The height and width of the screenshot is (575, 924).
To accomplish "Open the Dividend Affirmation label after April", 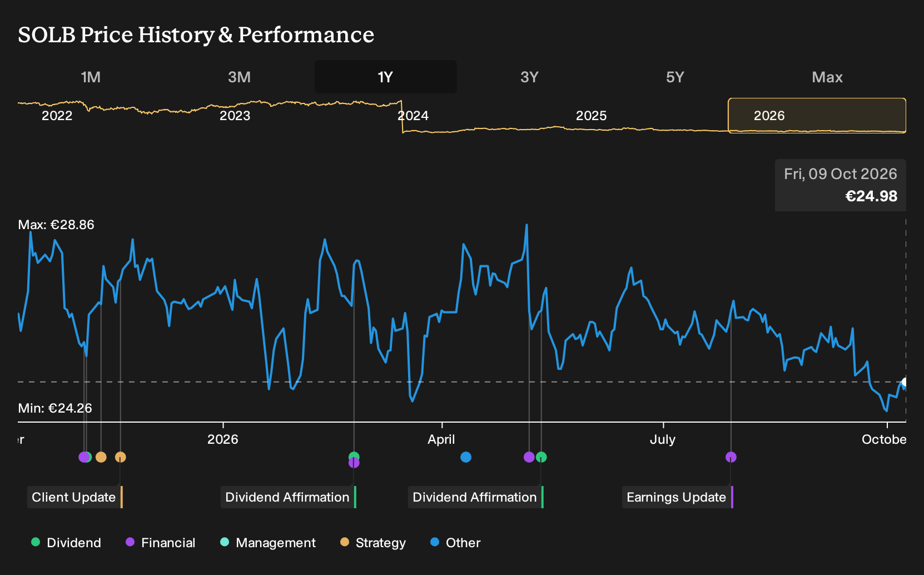I will [x=475, y=497].
